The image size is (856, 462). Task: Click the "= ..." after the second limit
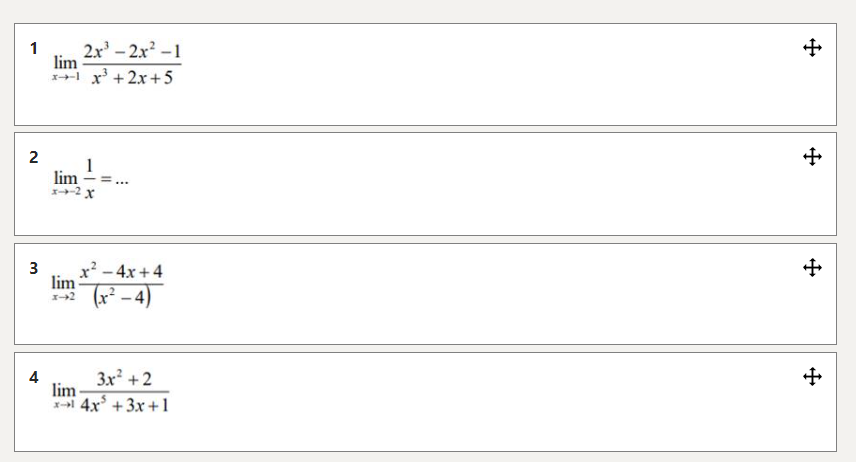pyautogui.click(x=115, y=180)
